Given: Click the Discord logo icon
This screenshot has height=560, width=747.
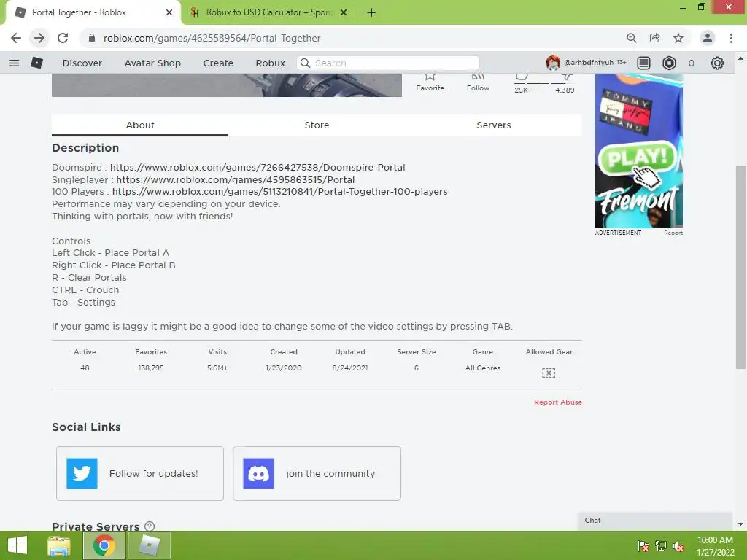Looking at the screenshot, I should coord(259,473).
